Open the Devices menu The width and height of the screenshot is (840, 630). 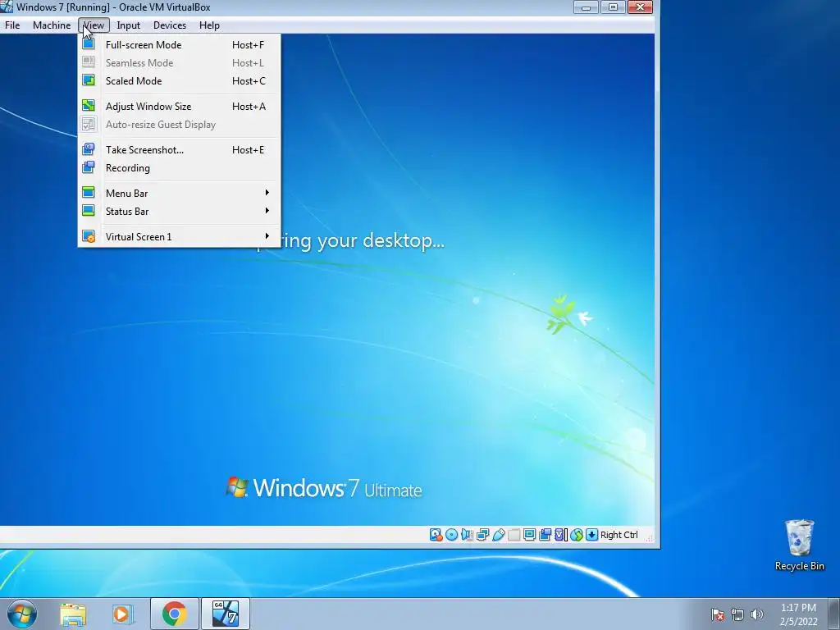point(170,25)
